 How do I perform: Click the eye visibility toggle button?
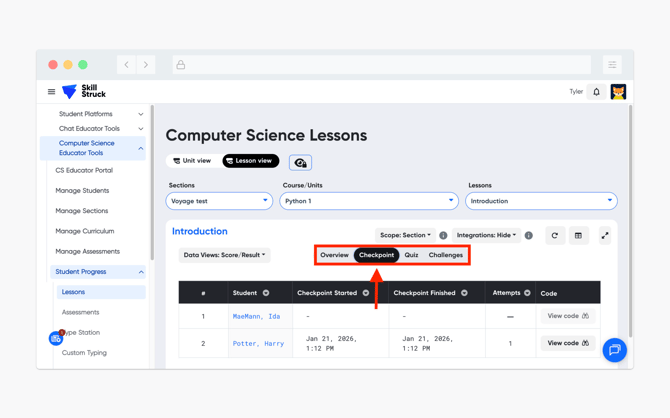click(x=300, y=162)
